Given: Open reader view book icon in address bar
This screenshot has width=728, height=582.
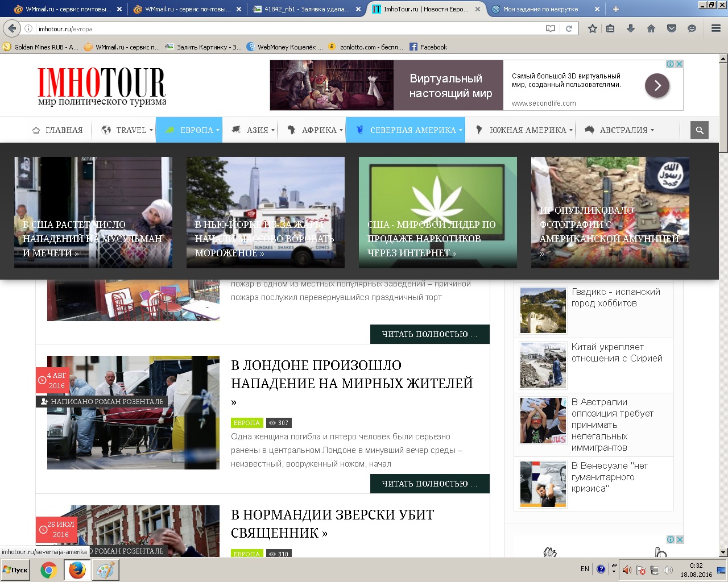Looking at the screenshot, I should (x=550, y=28).
